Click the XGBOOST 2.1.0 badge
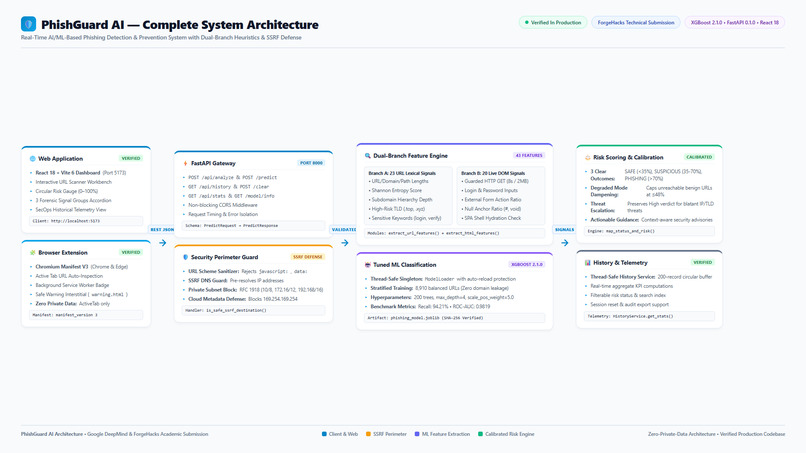This screenshot has width=806, height=453. coord(527,264)
